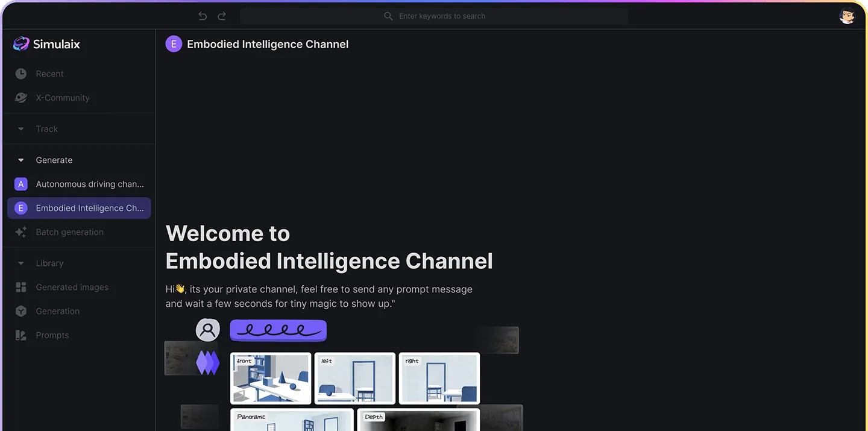
Task: Click the undo arrow icon
Action: [x=203, y=16]
